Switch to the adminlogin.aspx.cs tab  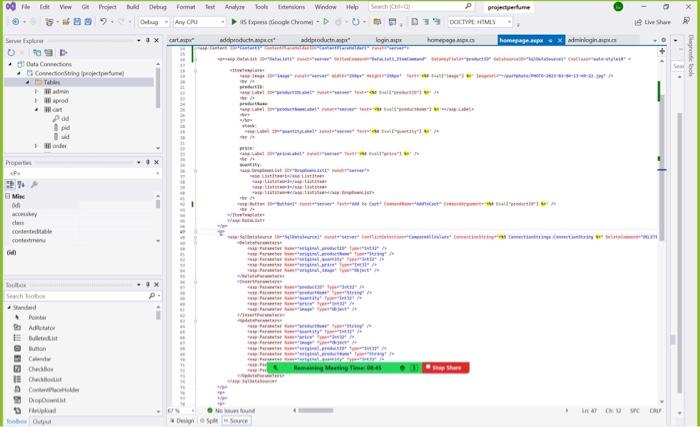pyautogui.click(x=592, y=40)
